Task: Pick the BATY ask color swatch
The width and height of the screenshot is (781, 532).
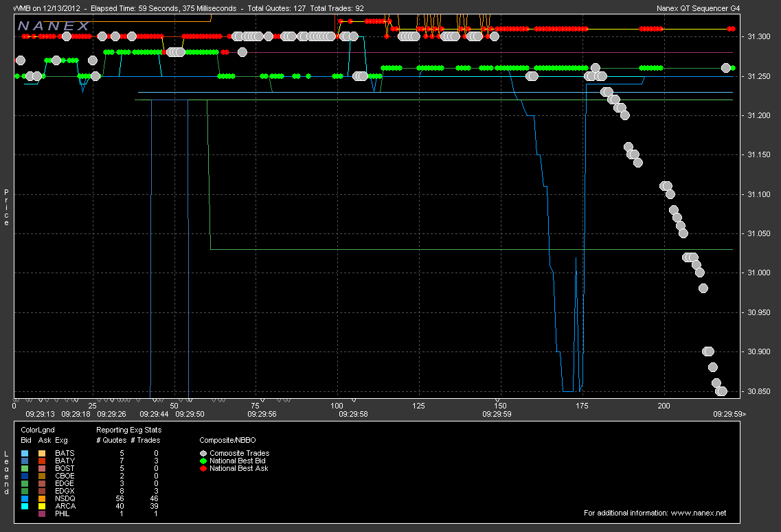Action: [x=42, y=461]
